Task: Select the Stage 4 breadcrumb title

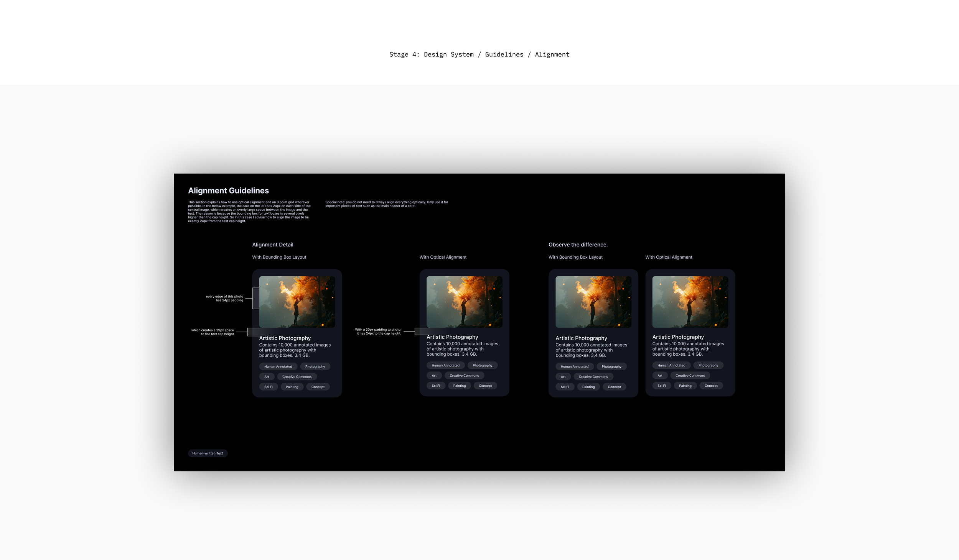Action: [479, 54]
